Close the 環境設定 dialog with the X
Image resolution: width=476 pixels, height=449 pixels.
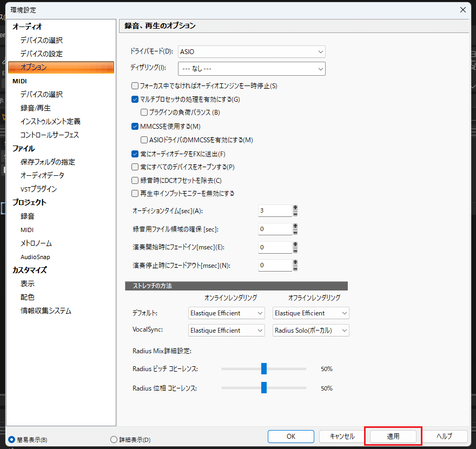[462, 10]
